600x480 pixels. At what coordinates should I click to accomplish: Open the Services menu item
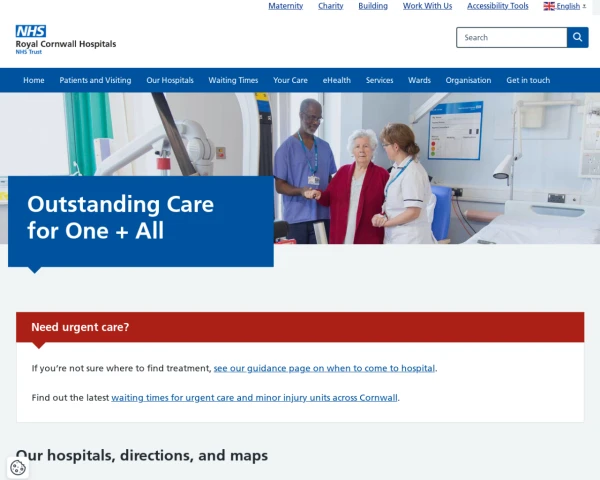pyautogui.click(x=379, y=80)
